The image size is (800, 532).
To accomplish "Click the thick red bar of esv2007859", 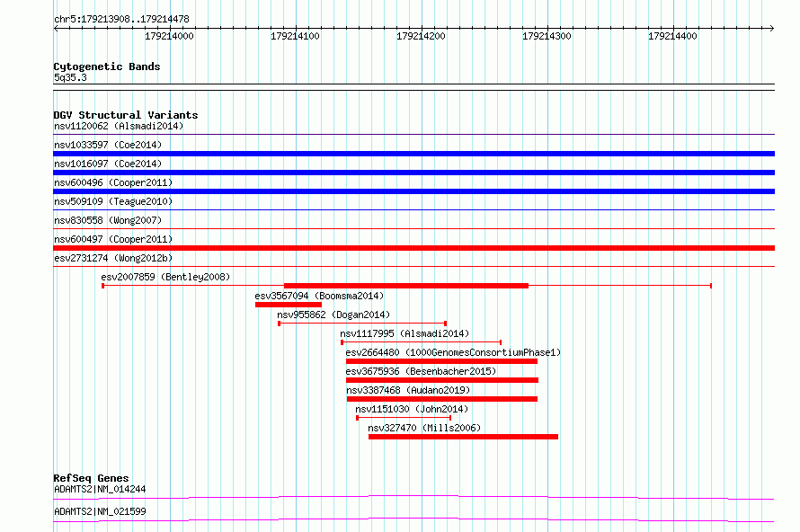I will point(406,286).
